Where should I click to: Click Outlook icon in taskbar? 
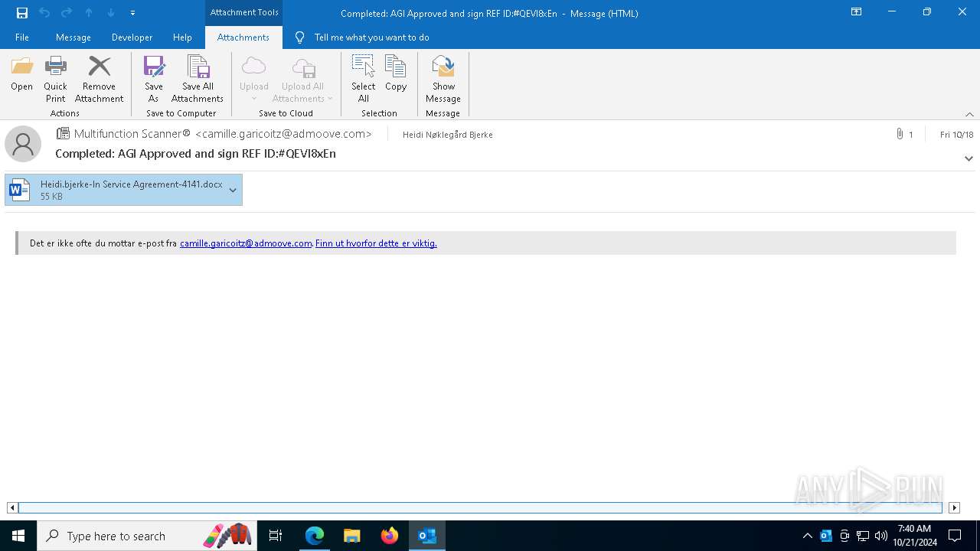427,536
